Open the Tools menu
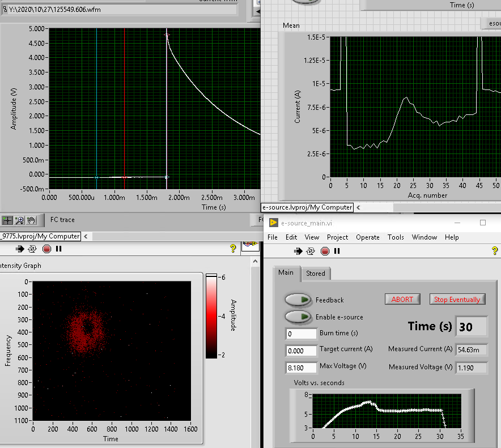 coord(396,237)
